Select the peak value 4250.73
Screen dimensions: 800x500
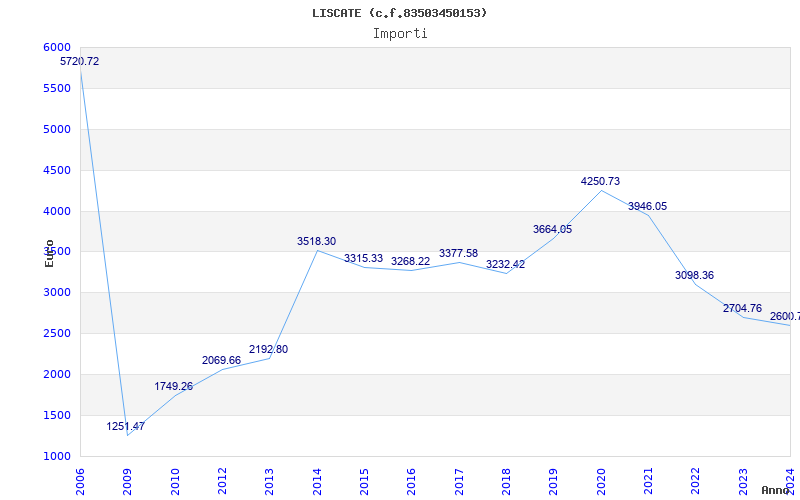tap(600, 181)
